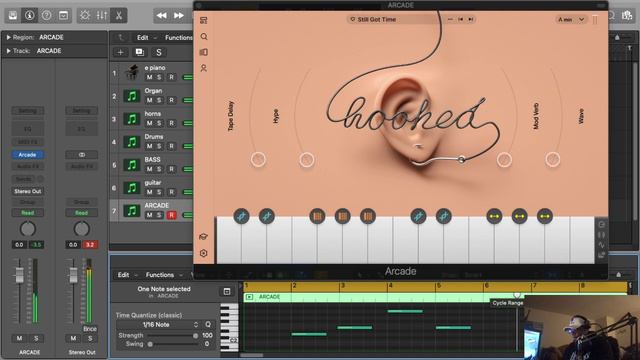This screenshot has width=640, height=360.
Task: Click the first yellow arrow modifier key icon
Action: click(494, 216)
